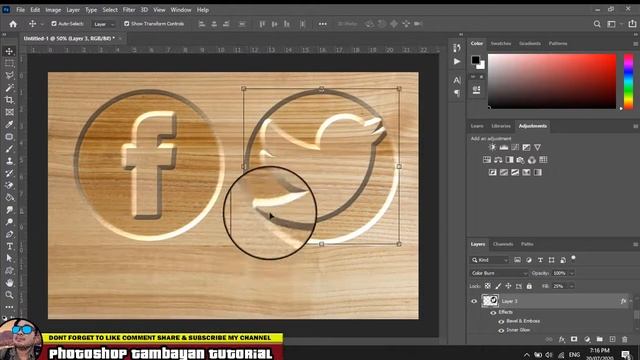Select the Crop tool
640x360 pixels.
point(9,100)
